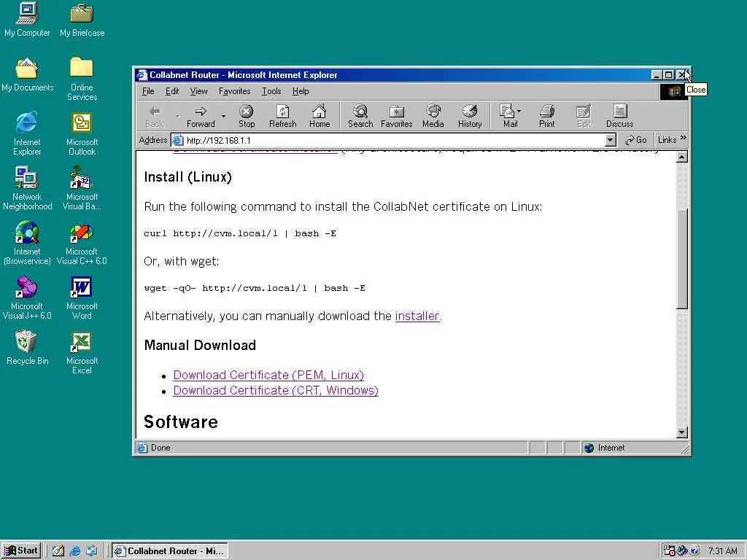Follow the installer link
Image resolution: width=747 pixels, height=560 pixels.
pyautogui.click(x=418, y=316)
